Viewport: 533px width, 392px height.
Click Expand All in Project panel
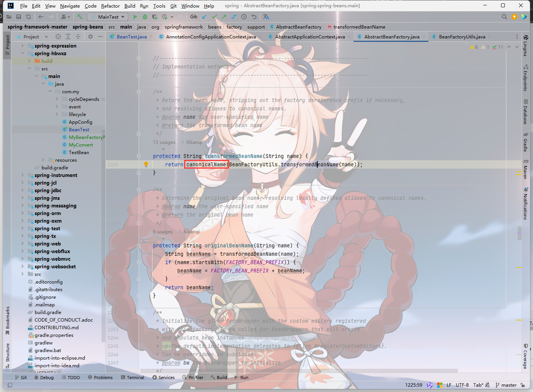(x=68, y=37)
